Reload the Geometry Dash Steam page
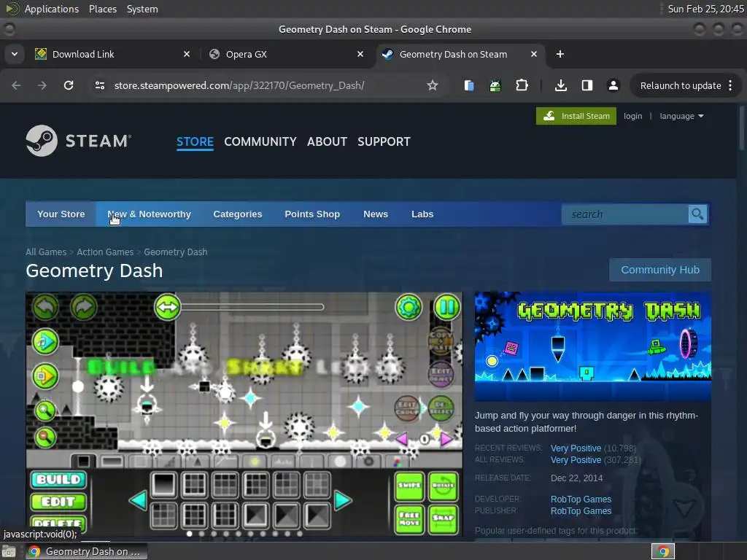Viewport: 747px width, 560px height. (69, 85)
